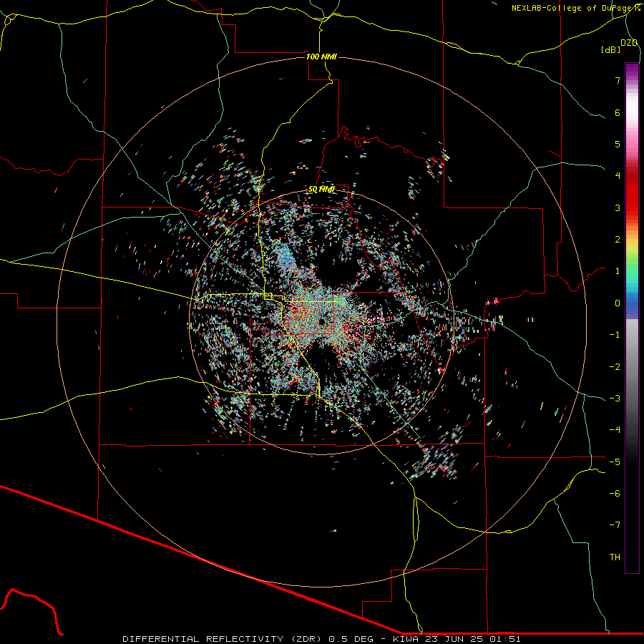Click the -5 dB tick label
The height and width of the screenshot is (644, 644).
[615, 462]
